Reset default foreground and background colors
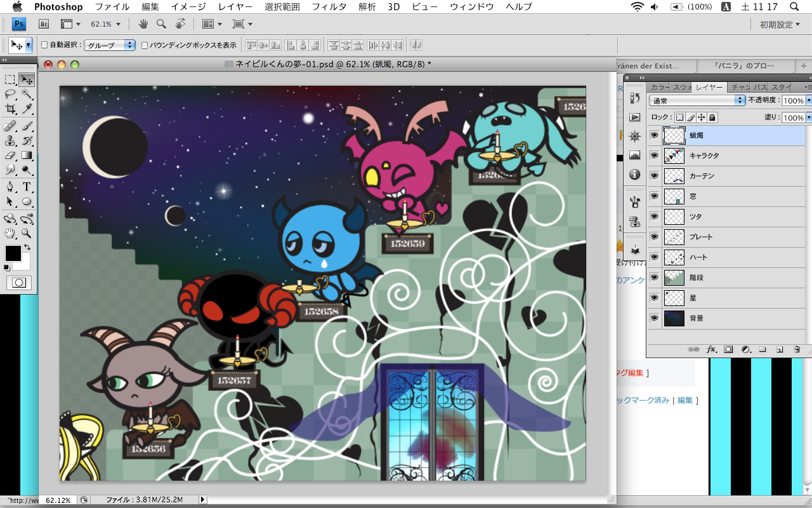 [x=7, y=268]
